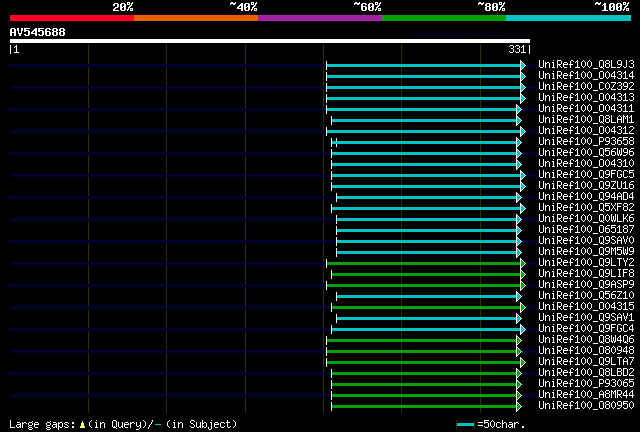640x432 pixels.
Task: Open the UniRef100_C0Z392 hit label
Action: pyautogui.click(x=586, y=86)
